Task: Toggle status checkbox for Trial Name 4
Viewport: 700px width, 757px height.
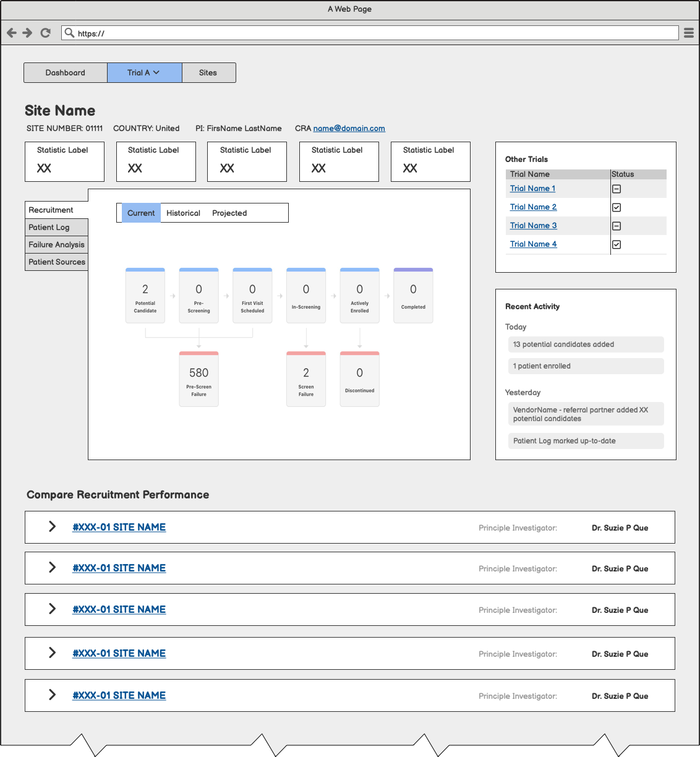Action: point(617,245)
